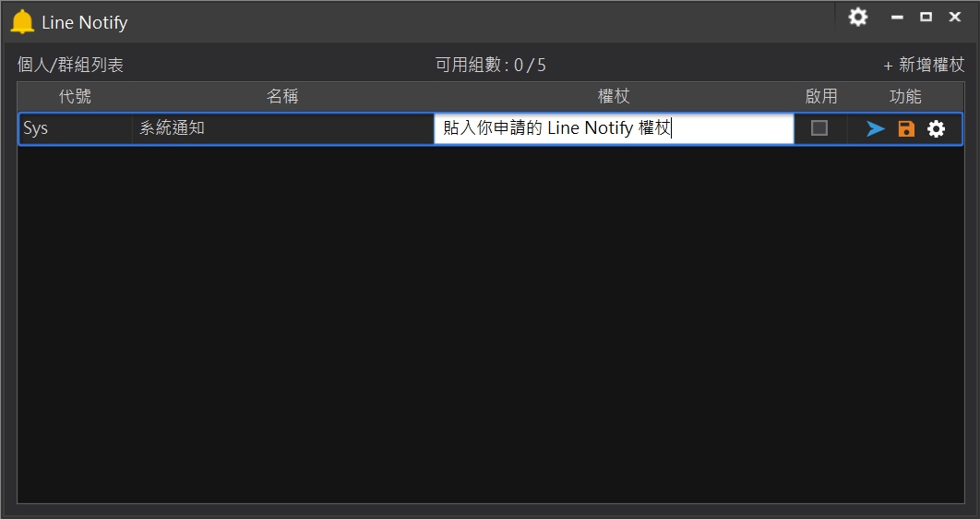Viewport: 980px width, 519px height.
Task: Click the 個人/群組列表 heading
Action: pos(71,65)
